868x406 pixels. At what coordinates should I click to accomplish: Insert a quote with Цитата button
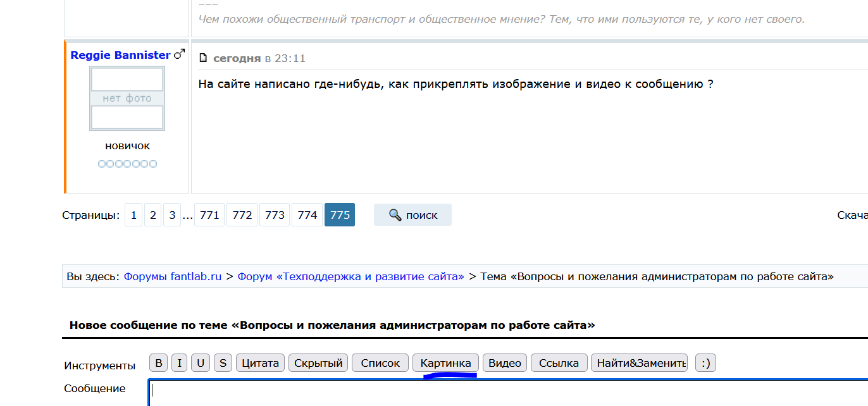point(260,363)
